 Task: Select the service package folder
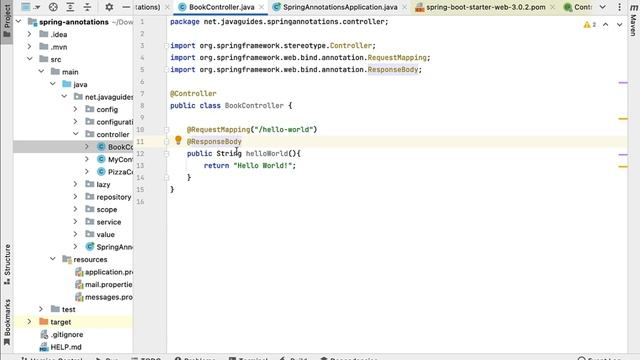point(103,222)
